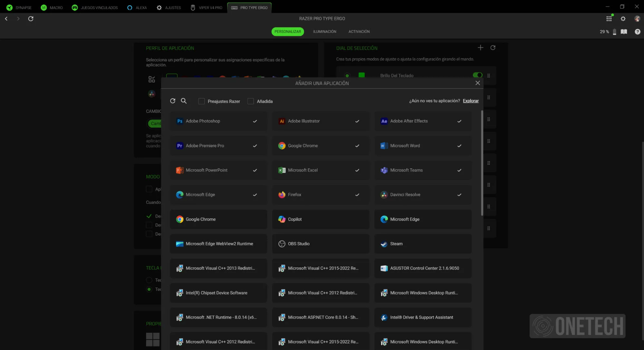
Task: Use the dialog's vertical scrollbar
Action: [482, 163]
